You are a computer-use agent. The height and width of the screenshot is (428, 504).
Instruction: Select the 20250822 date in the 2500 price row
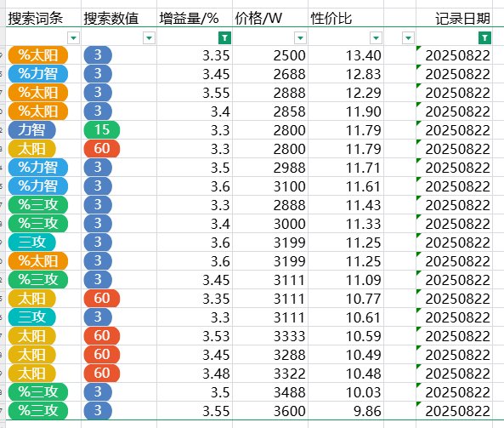454,55
